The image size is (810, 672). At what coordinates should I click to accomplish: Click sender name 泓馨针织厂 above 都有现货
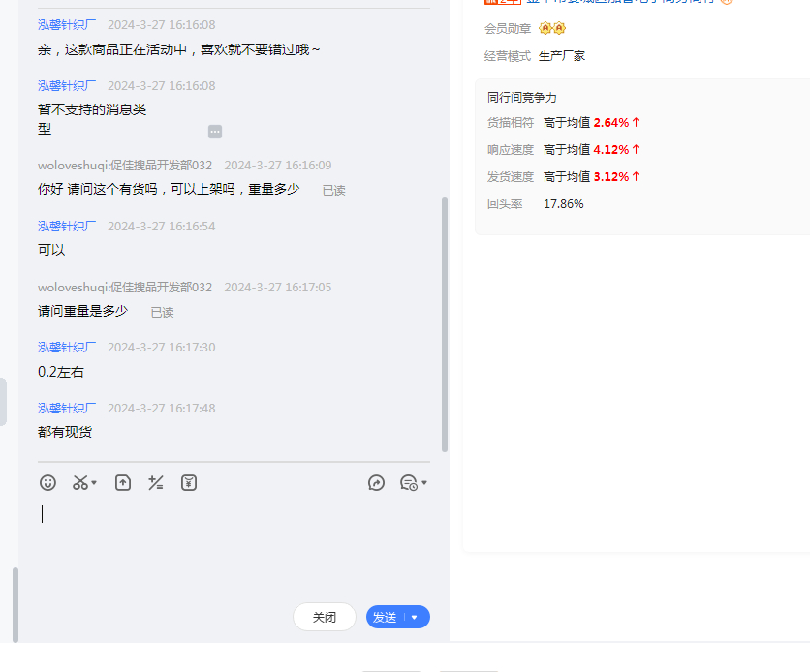click(67, 408)
